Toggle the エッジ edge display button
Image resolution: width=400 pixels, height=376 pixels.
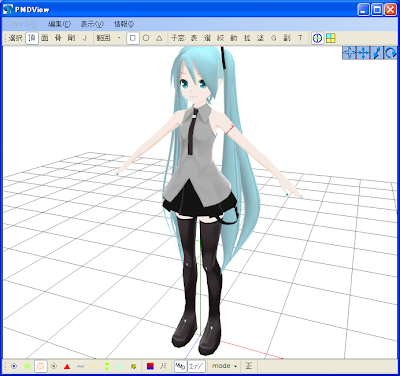pyautogui.click(x=196, y=366)
